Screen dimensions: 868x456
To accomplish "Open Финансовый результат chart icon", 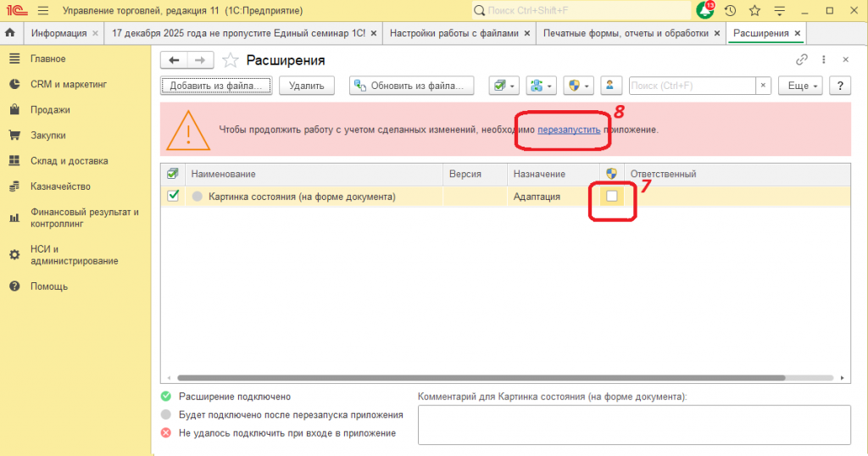I will 14,218.
